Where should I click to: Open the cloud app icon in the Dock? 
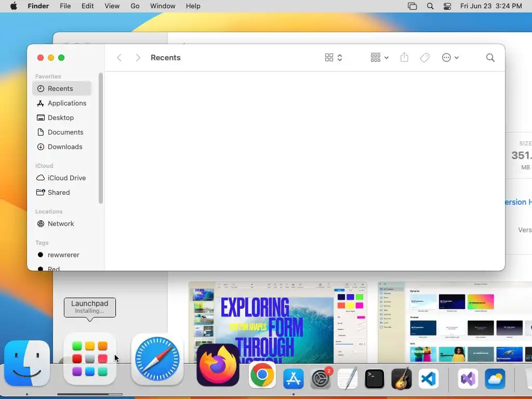tap(495, 379)
